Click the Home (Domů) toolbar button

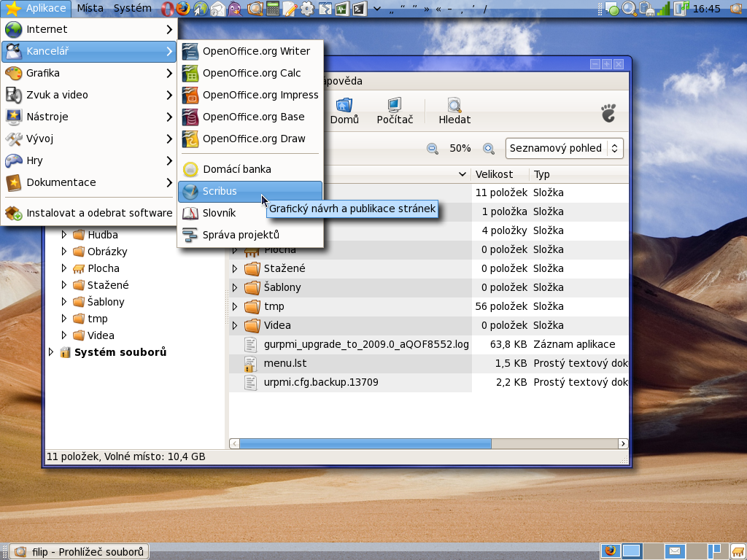344,112
